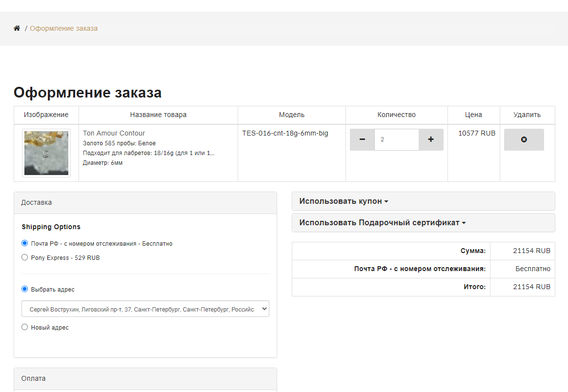Expand Использовать купон section
The height and width of the screenshot is (392, 568).
(344, 201)
